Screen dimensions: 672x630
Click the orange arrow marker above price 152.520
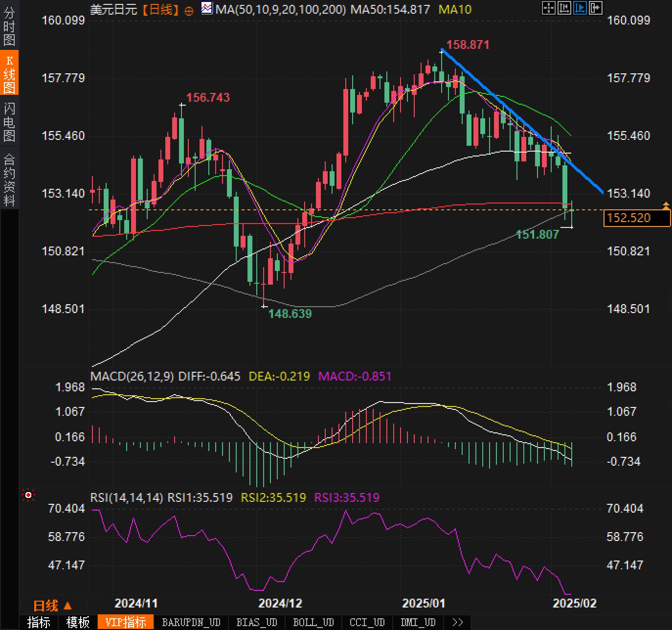(x=666, y=205)
